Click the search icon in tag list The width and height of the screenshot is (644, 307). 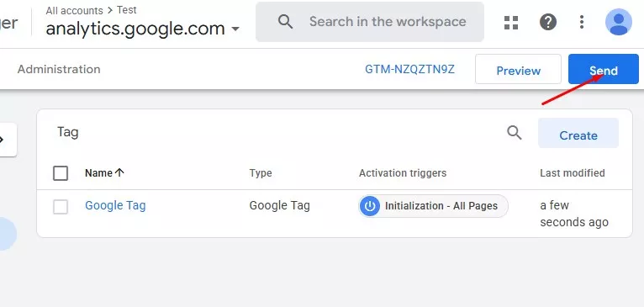(515, 133)
